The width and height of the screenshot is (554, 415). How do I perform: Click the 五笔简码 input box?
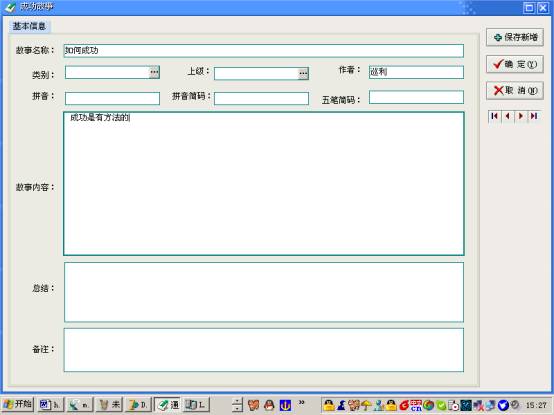pos(416,97)
